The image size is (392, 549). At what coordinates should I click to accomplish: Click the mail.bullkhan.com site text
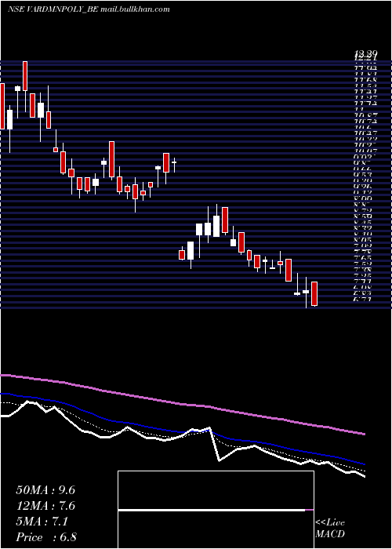[x=135, y=9]
